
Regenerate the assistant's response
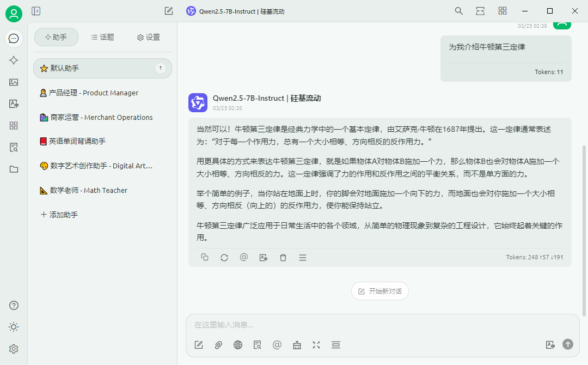[x=224, y=257]
